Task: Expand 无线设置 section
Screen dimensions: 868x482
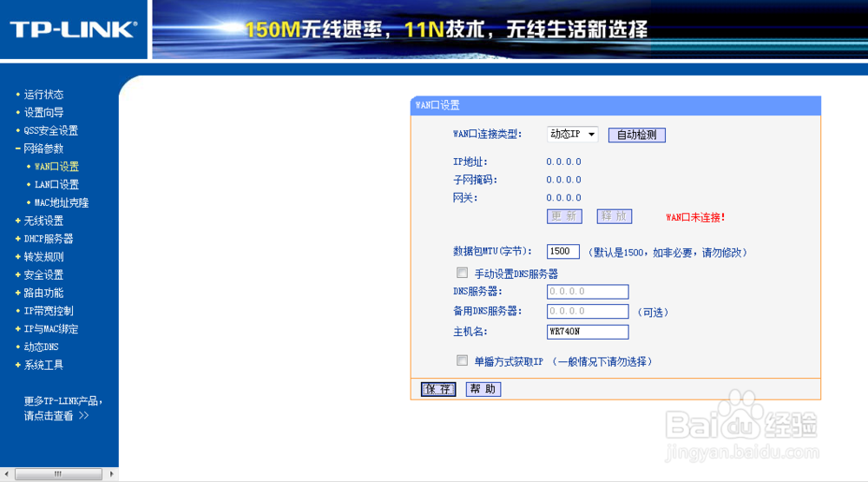Action: point(43,221)
